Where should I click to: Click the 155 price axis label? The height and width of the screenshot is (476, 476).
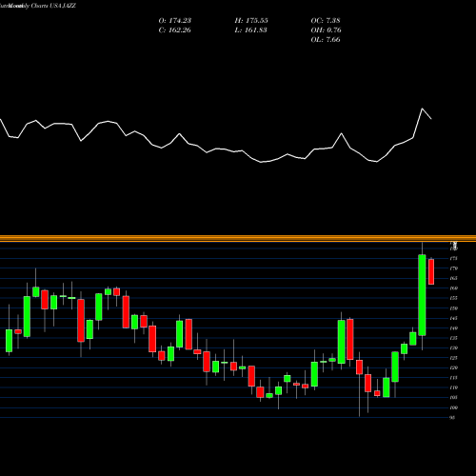(454, 298)
